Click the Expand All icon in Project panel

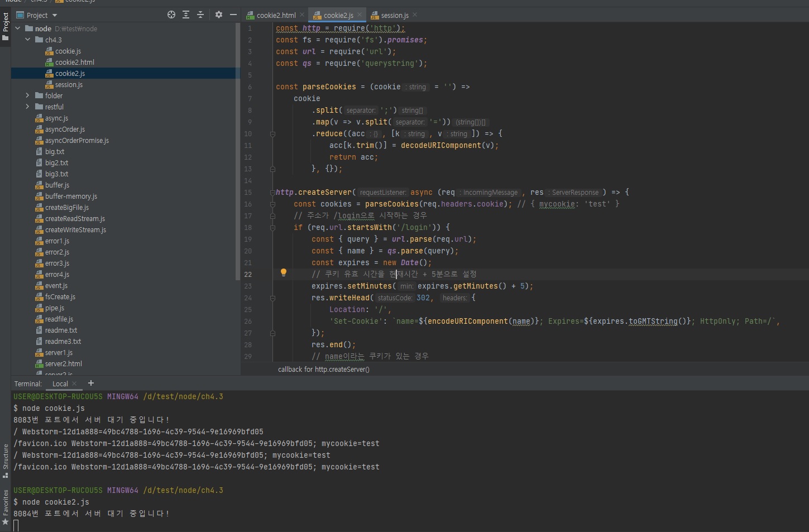coord(186,15)
